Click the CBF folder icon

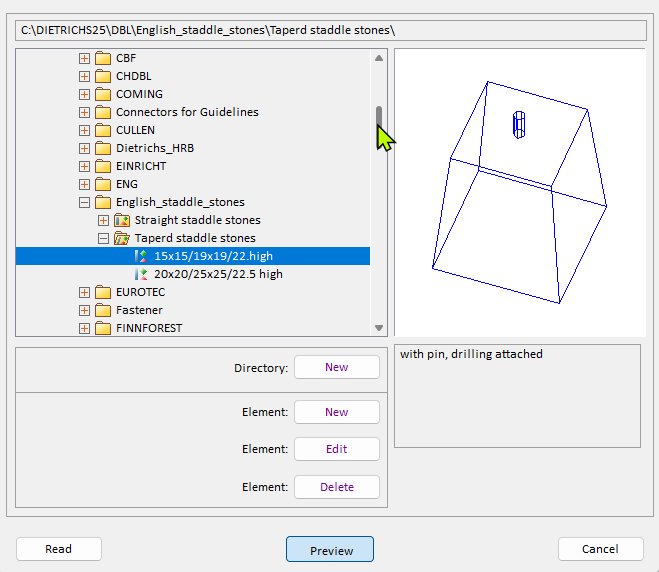102,58
